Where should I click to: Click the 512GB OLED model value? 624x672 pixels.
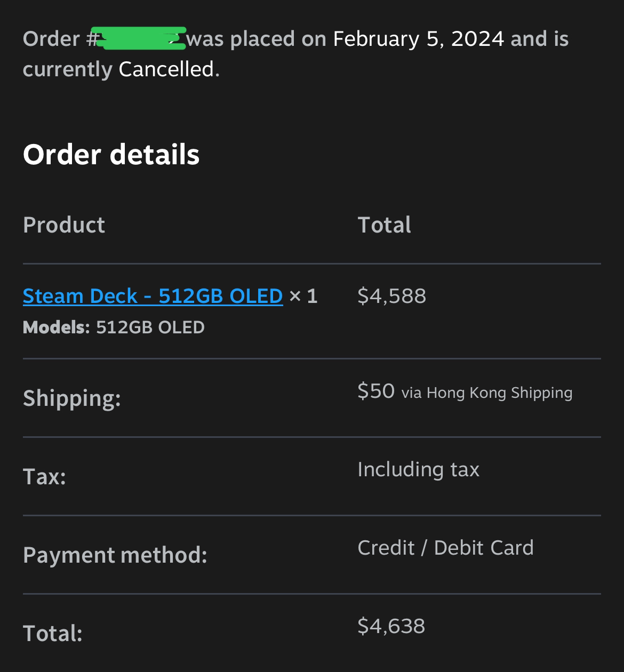click(x=150, y=327)
